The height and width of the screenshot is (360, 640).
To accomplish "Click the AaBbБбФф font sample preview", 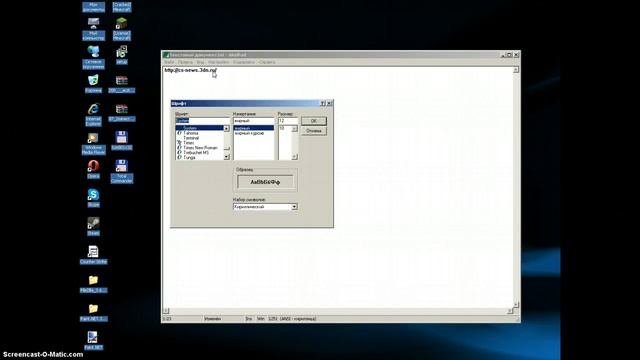I will pos(265,182).
